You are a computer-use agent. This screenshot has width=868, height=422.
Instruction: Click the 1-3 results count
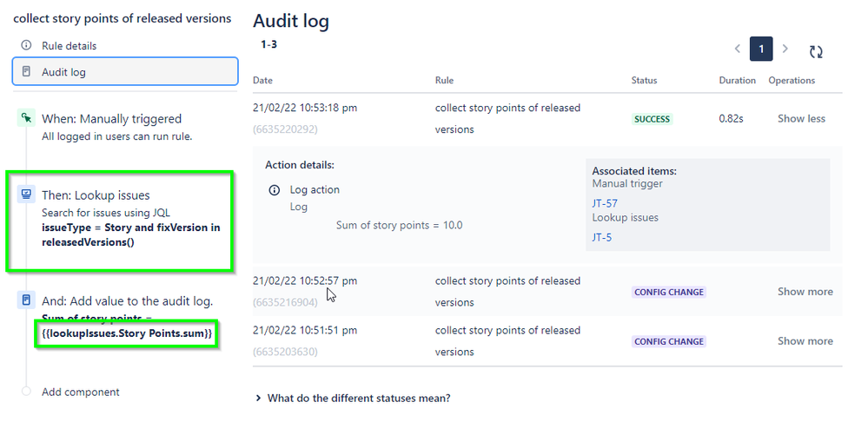(x=269, y=45)
